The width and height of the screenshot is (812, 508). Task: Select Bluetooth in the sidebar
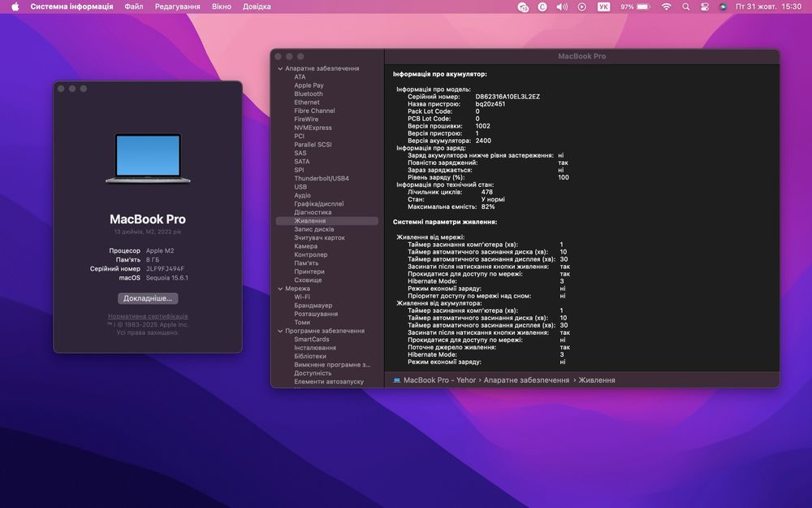[x=308, y=93]
